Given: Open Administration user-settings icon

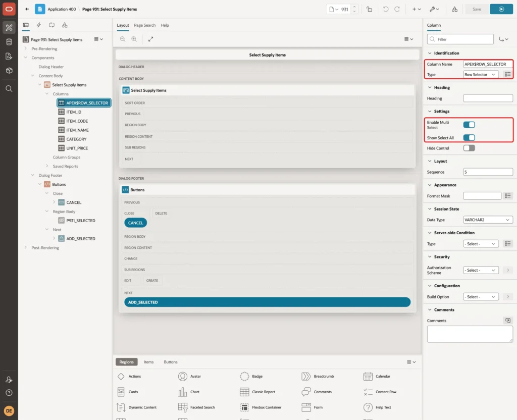Looking at the screenshot, I should tap(9, 380).
